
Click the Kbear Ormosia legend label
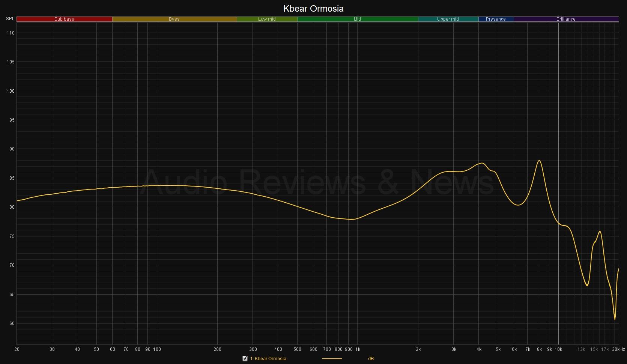tap(268, 359)
